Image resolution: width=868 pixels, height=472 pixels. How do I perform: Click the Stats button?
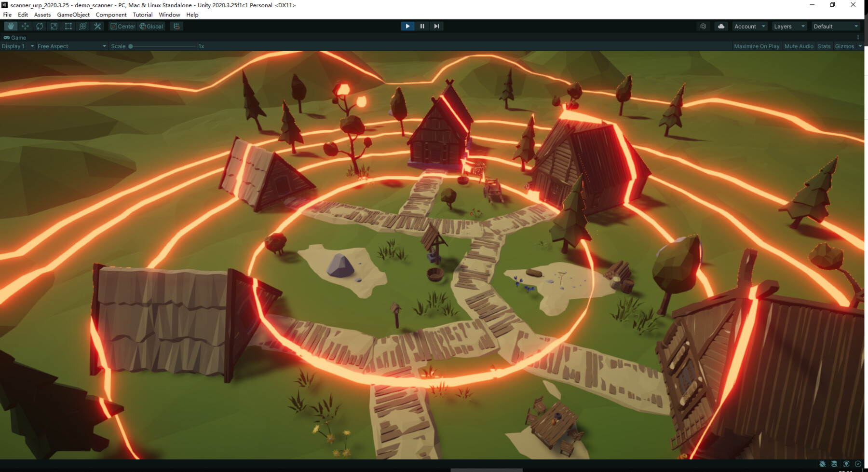pos(824,46)
